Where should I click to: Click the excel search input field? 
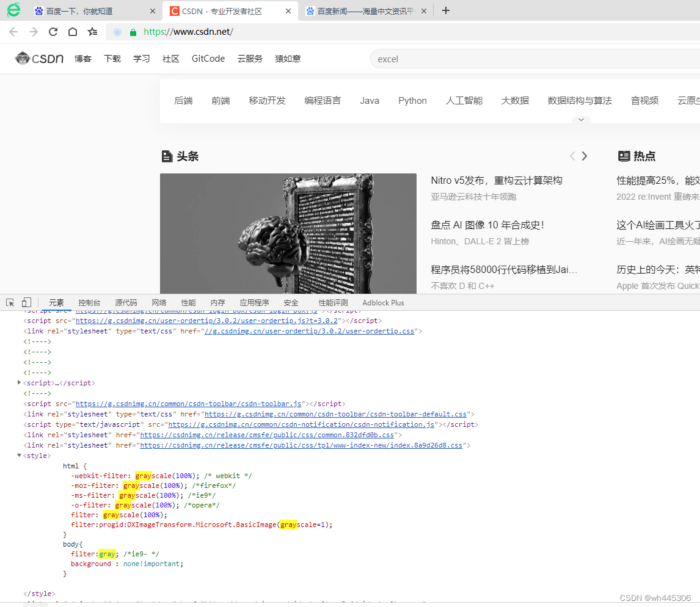click(x=535, y=59)
